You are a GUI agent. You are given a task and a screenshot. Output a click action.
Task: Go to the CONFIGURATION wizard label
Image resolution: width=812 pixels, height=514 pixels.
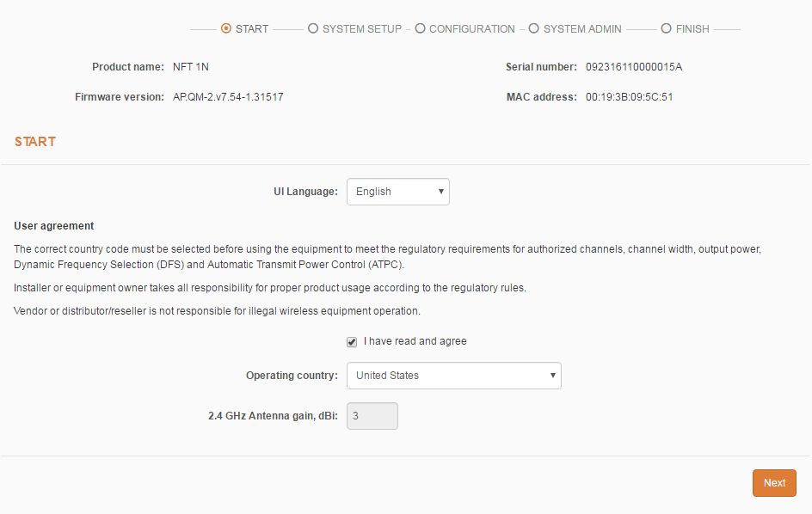471,29
